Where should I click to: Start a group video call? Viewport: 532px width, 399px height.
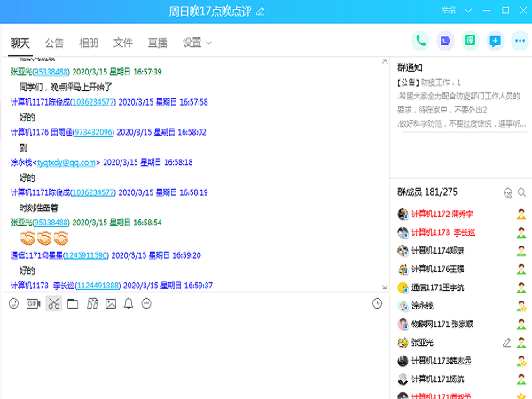click(445, 41)
